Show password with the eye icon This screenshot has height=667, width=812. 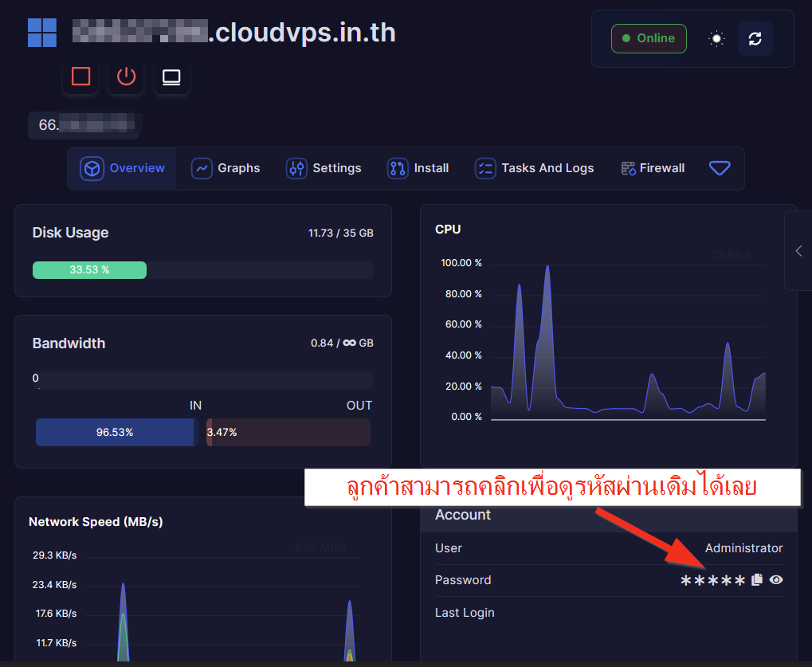(x=776, y=580)
